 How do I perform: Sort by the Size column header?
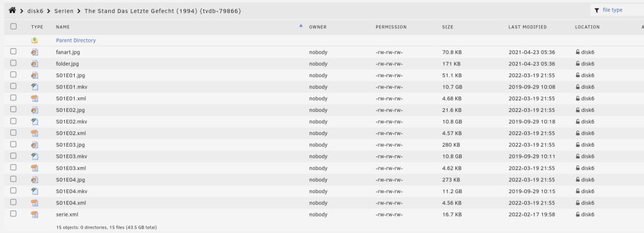448,27
